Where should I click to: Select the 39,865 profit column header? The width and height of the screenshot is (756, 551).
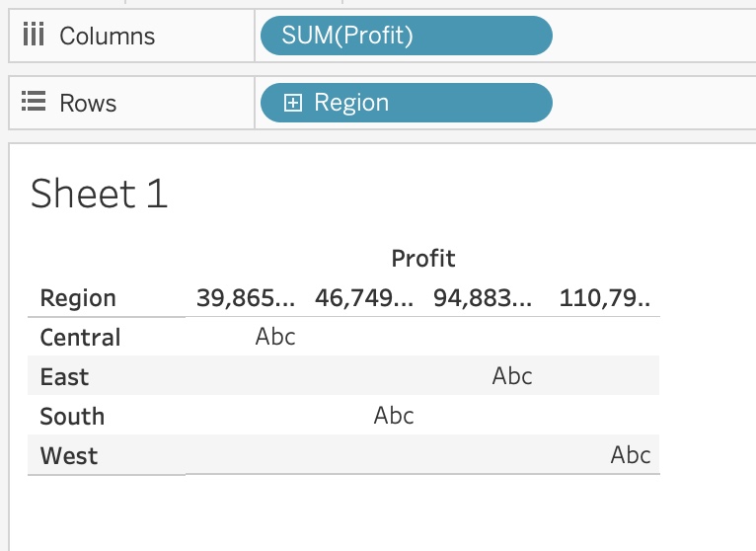pyautogui.click(x=246, y=298)
